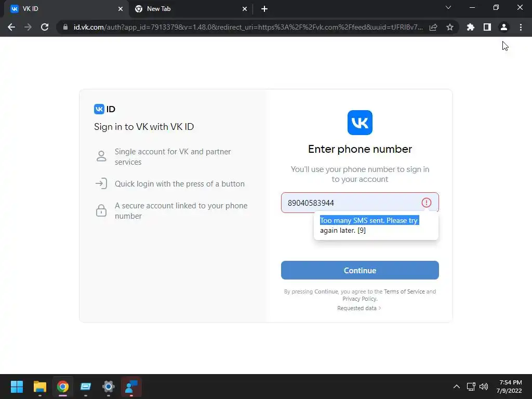This screenshot has width=532, height=399.
Task: Close the New Tab tab
Action: [245, 9]
